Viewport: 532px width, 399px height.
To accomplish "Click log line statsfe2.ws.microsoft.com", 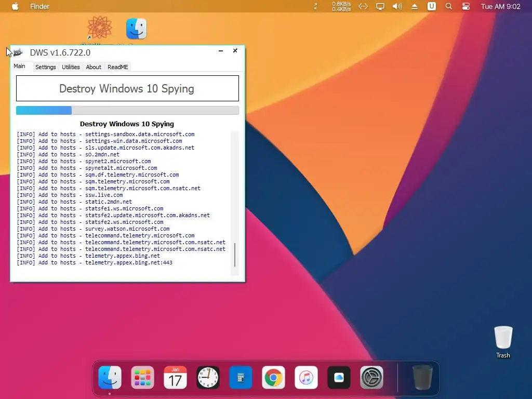I will [90, 222].
